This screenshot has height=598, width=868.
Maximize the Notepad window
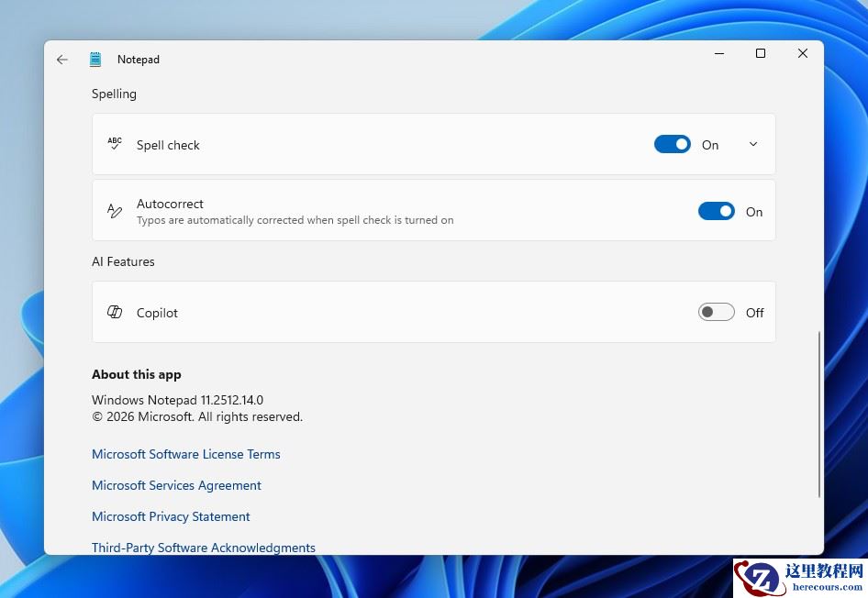pyautogui.click(x=761, y=54)
